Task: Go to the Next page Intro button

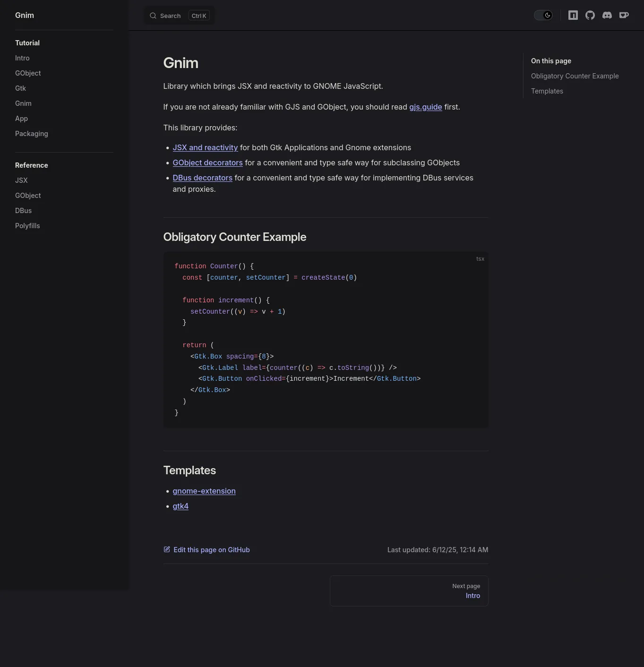Action: tap(409, 591)
